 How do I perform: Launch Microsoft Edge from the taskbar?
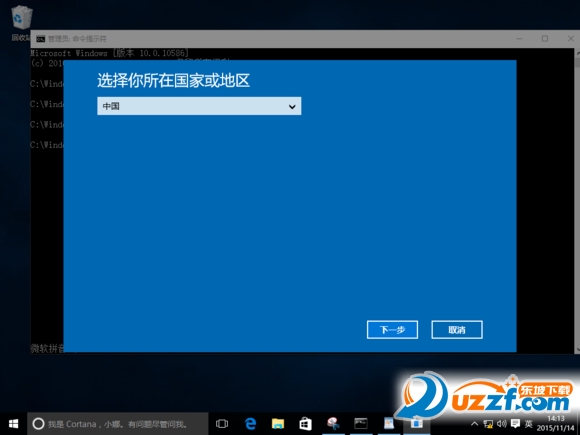click(250, 424)
